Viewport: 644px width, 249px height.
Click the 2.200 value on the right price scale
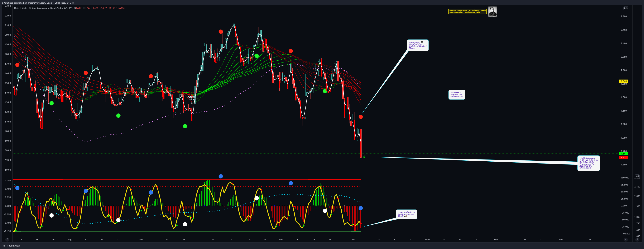click(x=624, y=16)
